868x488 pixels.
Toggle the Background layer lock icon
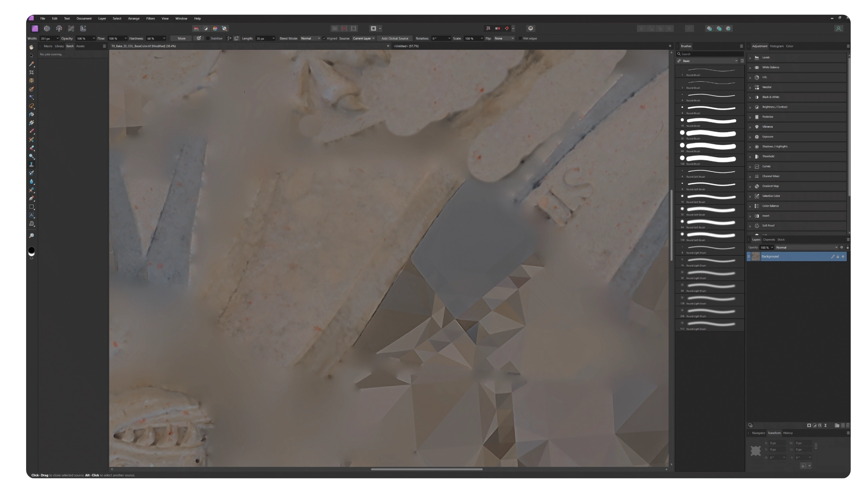pos(838,257)
